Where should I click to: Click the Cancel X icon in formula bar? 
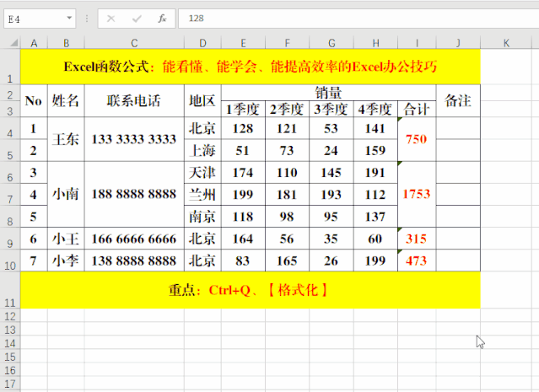[110, 18]
